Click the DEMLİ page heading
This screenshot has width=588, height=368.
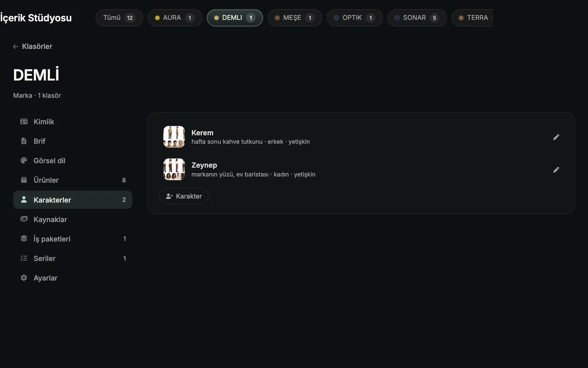(x=36, y=75)
